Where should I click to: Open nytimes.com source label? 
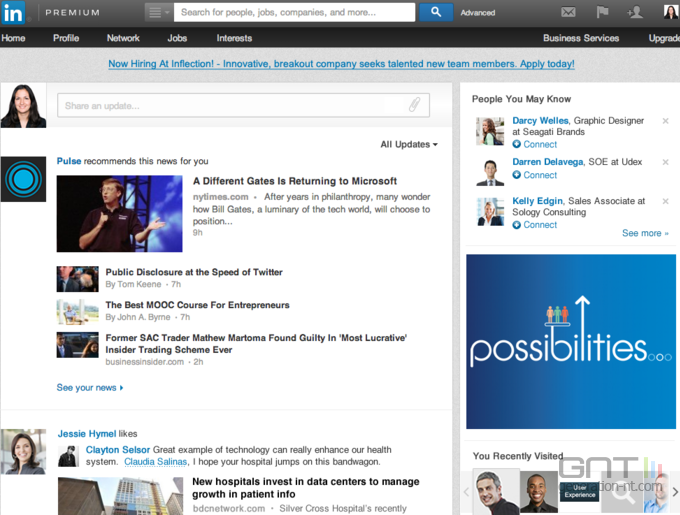(x=220, y=197)
